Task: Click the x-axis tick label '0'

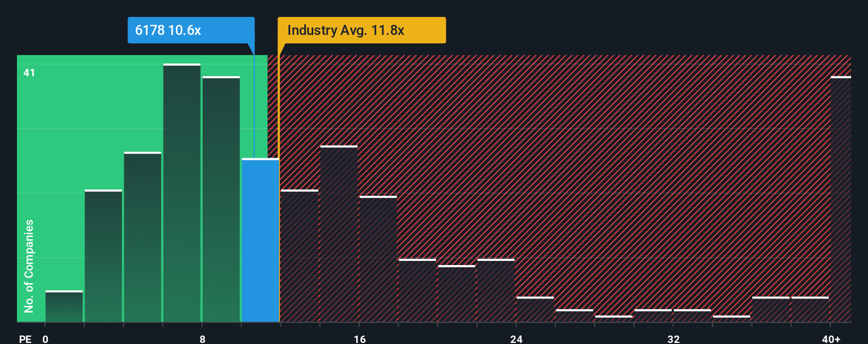Action: pyautogui.click(x=46, y=339)
